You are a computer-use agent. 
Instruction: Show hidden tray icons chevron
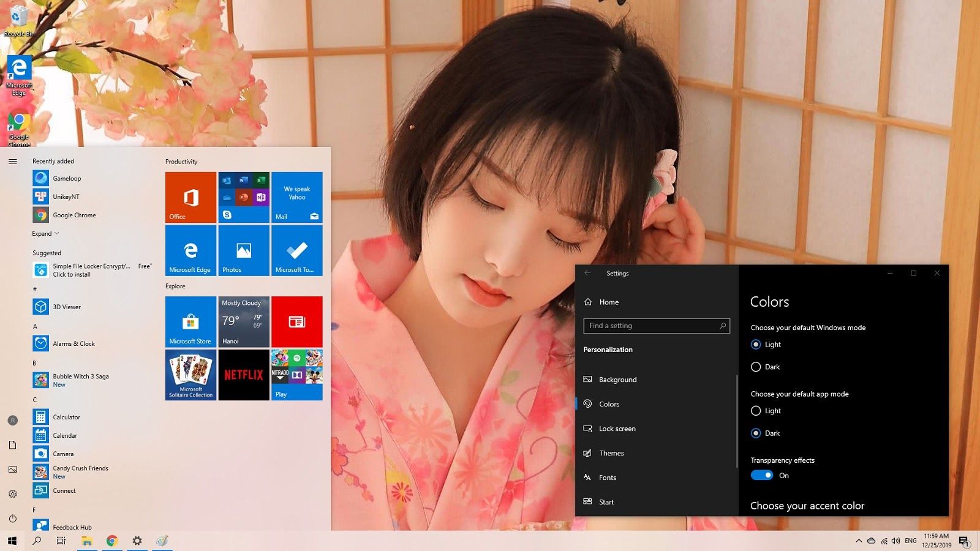pos(859,541)
